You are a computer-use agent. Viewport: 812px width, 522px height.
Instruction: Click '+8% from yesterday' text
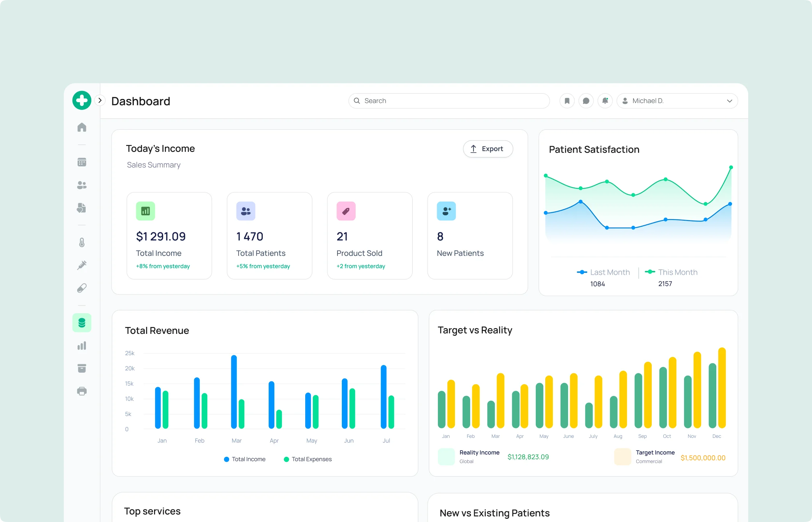(163, 266)
